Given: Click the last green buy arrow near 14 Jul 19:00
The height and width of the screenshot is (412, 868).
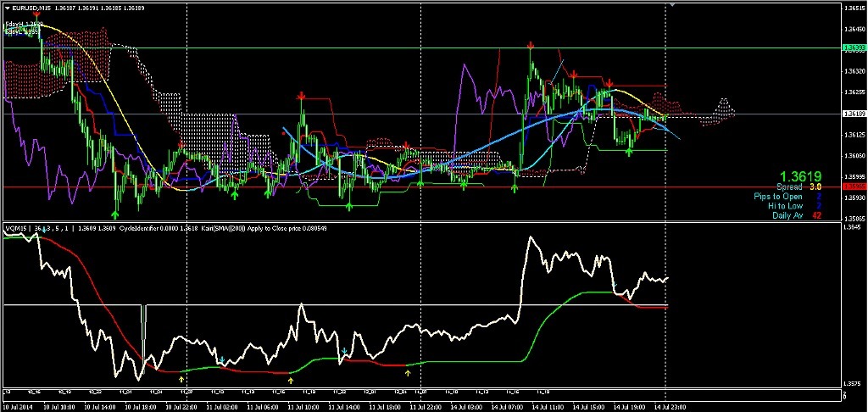Looking at the screenshot, I should [629, 152].
